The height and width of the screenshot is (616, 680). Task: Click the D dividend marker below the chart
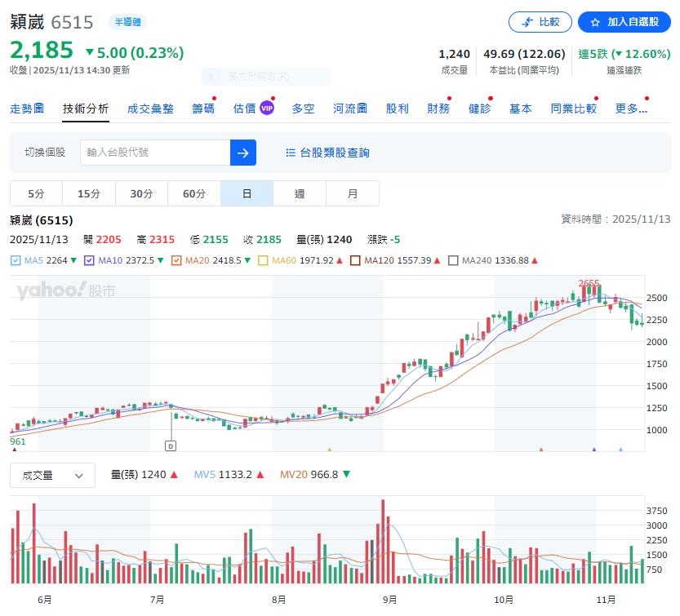click(x=172, y=445)
